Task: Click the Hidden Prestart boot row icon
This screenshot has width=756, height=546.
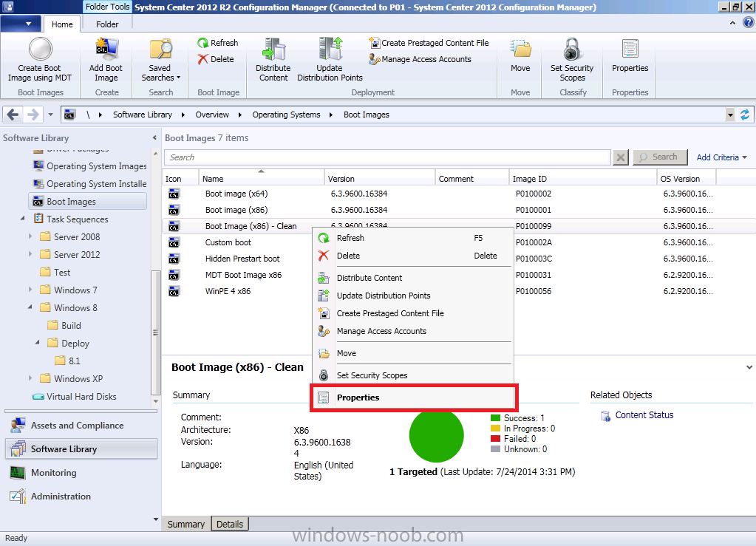Action: [174, 259]
